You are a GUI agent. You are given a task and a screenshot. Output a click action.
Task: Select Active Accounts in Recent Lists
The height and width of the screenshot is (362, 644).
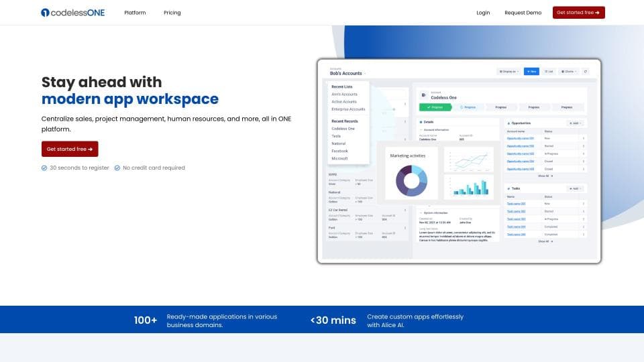tap(344, 102)
